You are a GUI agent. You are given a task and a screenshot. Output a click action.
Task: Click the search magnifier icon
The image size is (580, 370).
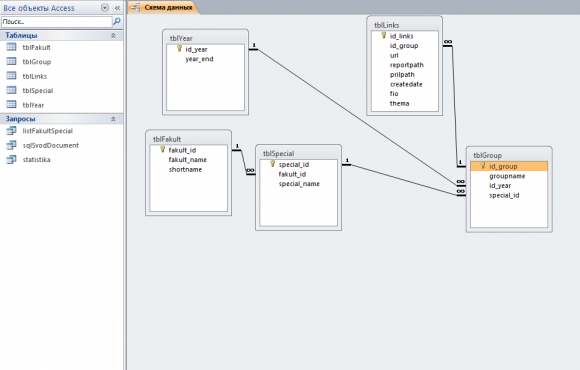tap(117, 21)
